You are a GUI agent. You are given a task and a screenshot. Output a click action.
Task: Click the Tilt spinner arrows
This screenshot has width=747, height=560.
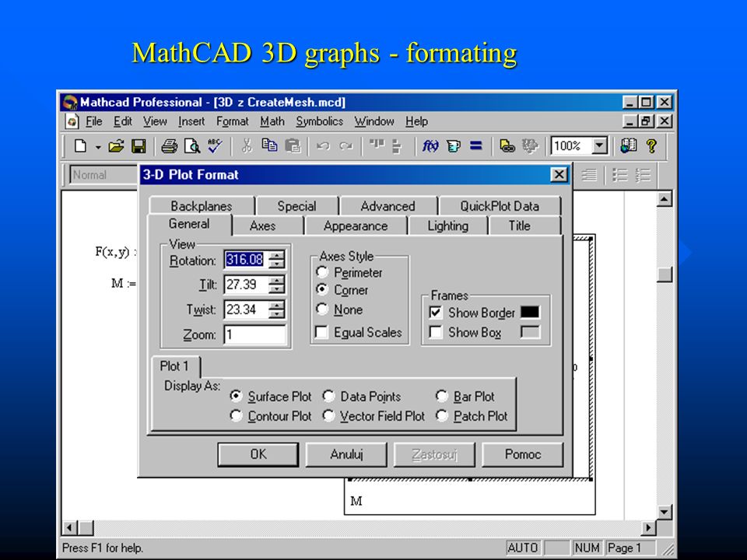click(277, 285)
